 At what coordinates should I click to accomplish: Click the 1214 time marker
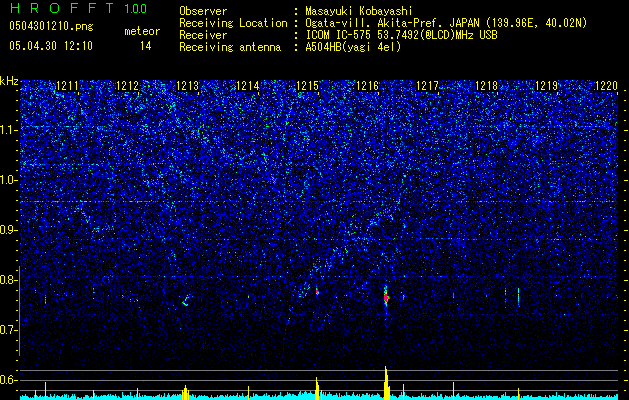pos(248,86)
